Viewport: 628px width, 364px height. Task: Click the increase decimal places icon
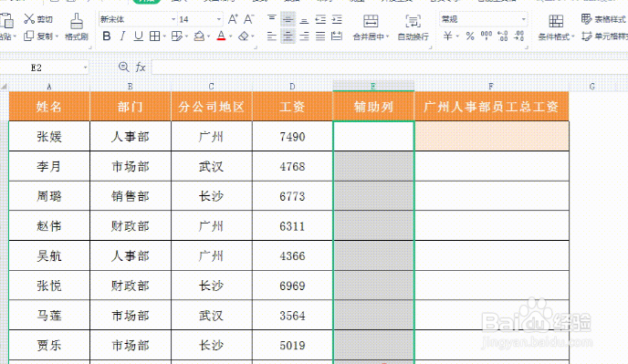click(503, 36)
